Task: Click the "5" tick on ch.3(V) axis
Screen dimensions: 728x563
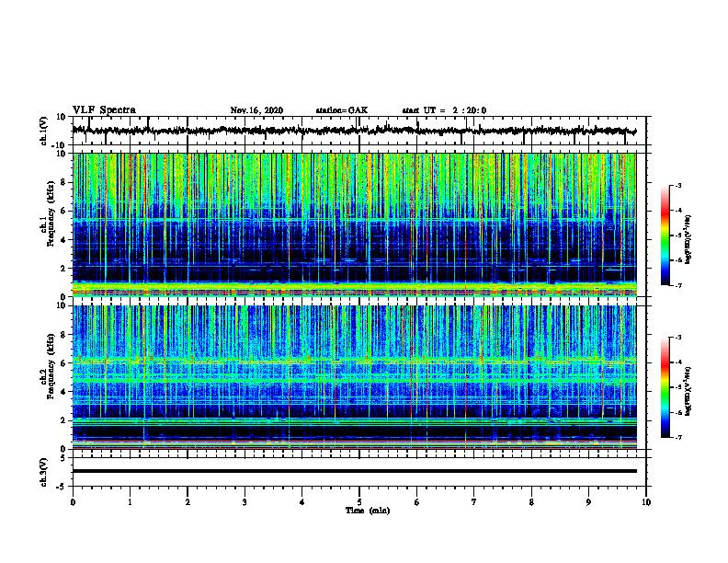Action: 64,458
